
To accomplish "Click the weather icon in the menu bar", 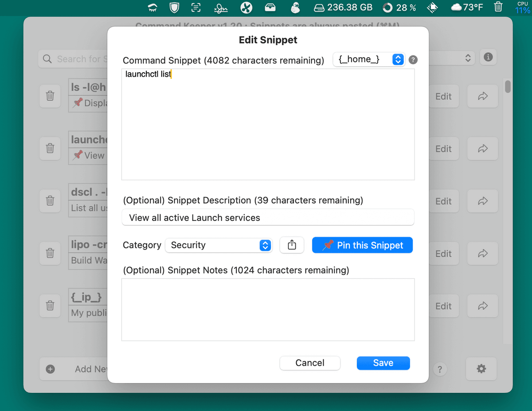I will [x=467, y=7].
